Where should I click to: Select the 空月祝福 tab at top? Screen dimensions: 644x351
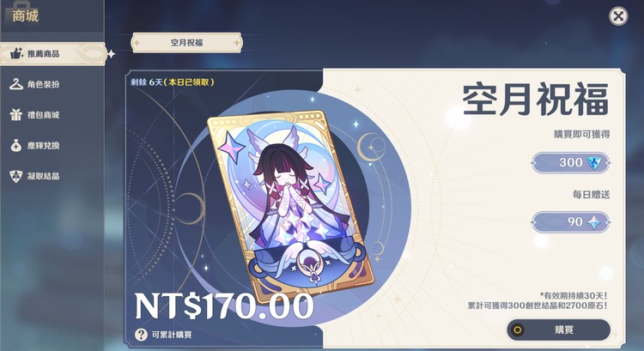pyautogui.click(x=187, y=43)
